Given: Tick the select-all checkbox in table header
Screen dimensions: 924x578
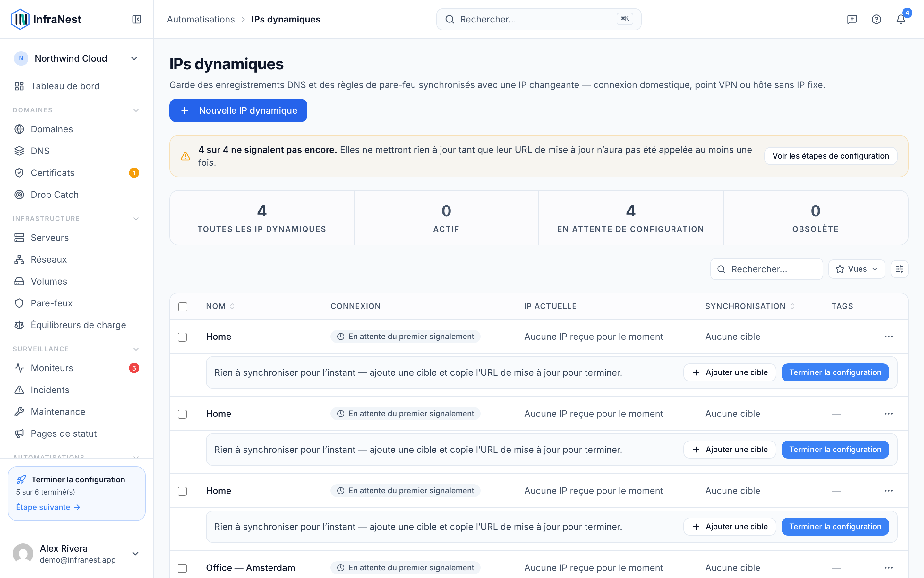Looking at the screenshot, I should [183, 307].
